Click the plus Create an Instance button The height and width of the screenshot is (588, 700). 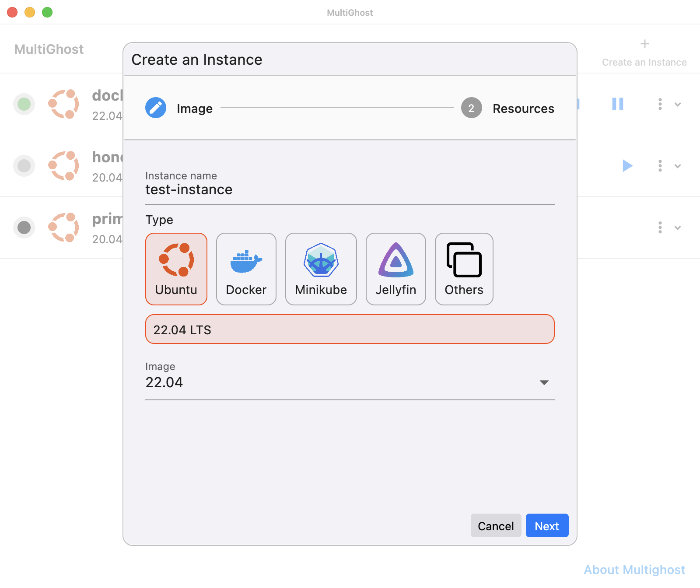click(644, 52)
